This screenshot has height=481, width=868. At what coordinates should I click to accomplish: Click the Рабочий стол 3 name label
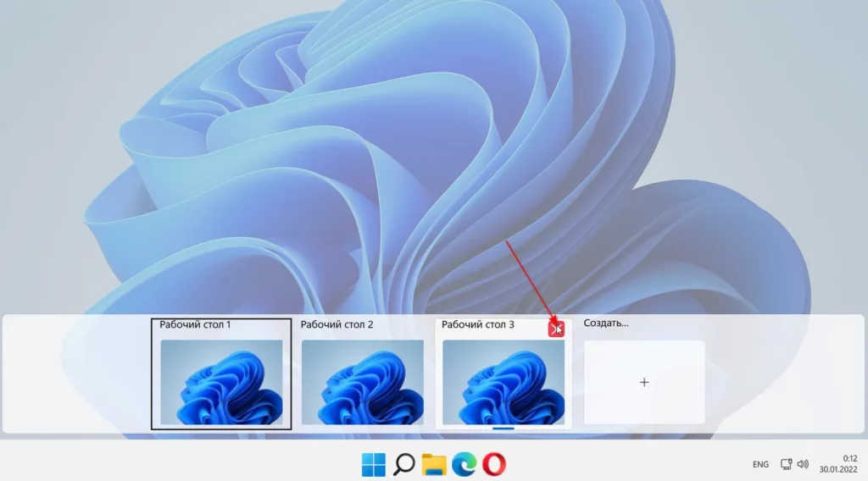478,324
